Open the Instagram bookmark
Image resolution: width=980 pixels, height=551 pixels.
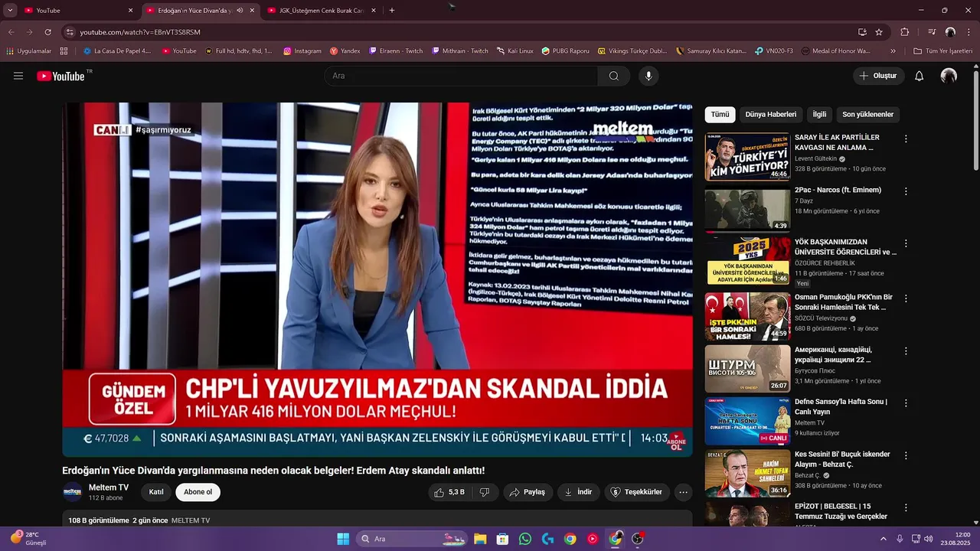point(302,51)
